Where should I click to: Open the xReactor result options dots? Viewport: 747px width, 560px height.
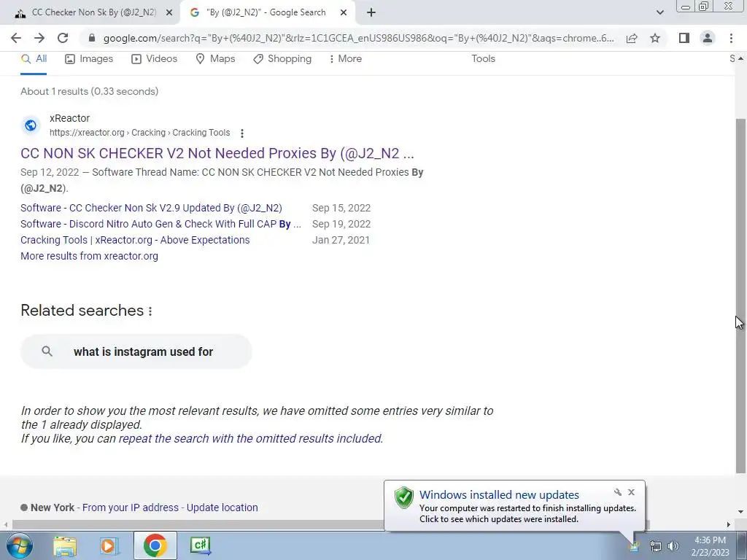242,133
